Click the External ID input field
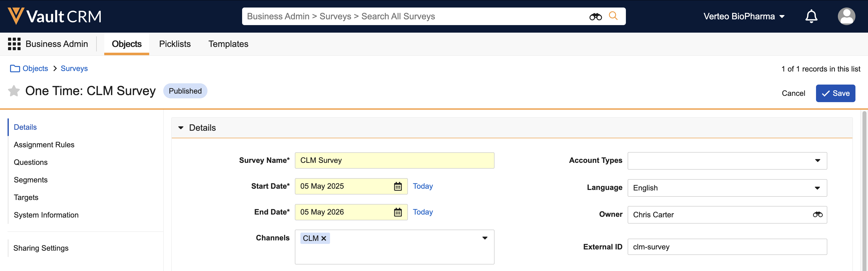The width and height of the screenshot is (868, 271). 727,247
